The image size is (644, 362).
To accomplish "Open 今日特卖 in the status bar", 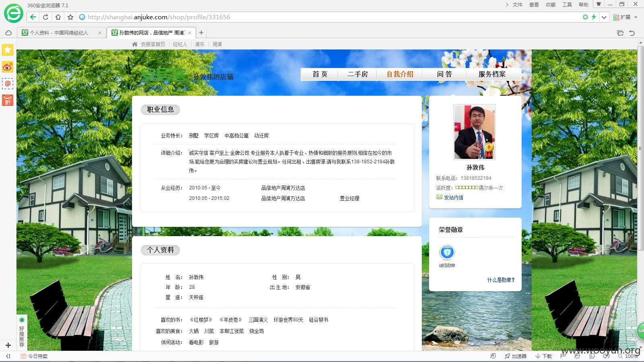I will pyautogui.click(x=34, y=356).
